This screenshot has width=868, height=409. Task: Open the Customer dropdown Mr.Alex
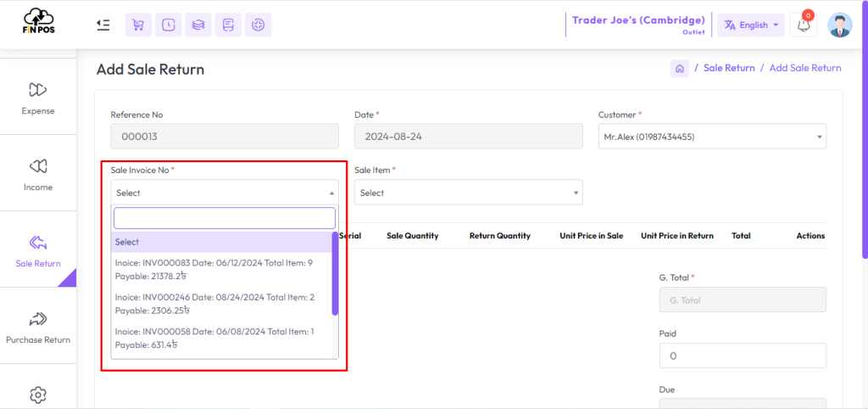(712, 137)
